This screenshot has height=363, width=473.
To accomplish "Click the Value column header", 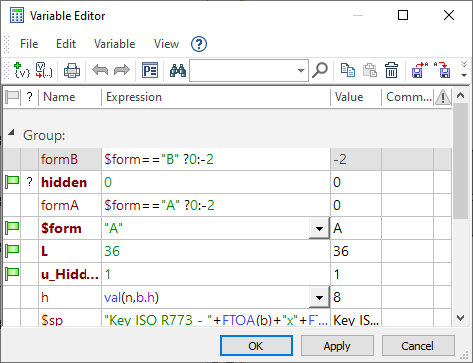I will pyautogui.click(x=356, y=97).
